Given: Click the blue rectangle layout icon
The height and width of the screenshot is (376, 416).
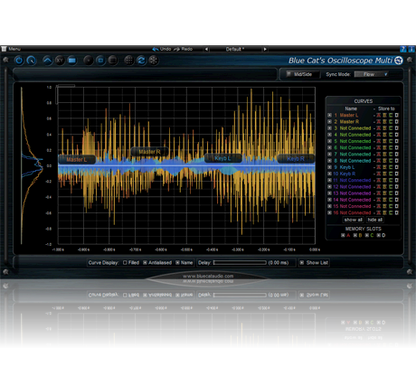Looking at the screenshot, I should coord(72,60).
